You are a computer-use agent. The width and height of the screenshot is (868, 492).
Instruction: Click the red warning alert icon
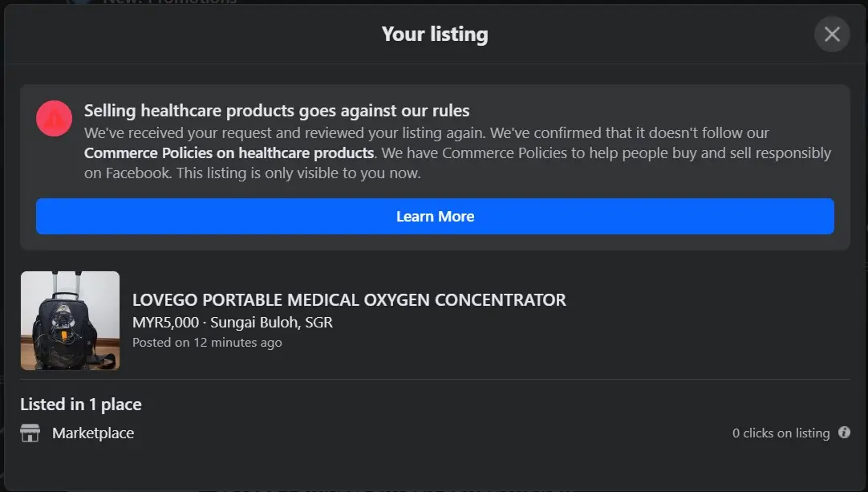tap(55, 120)
